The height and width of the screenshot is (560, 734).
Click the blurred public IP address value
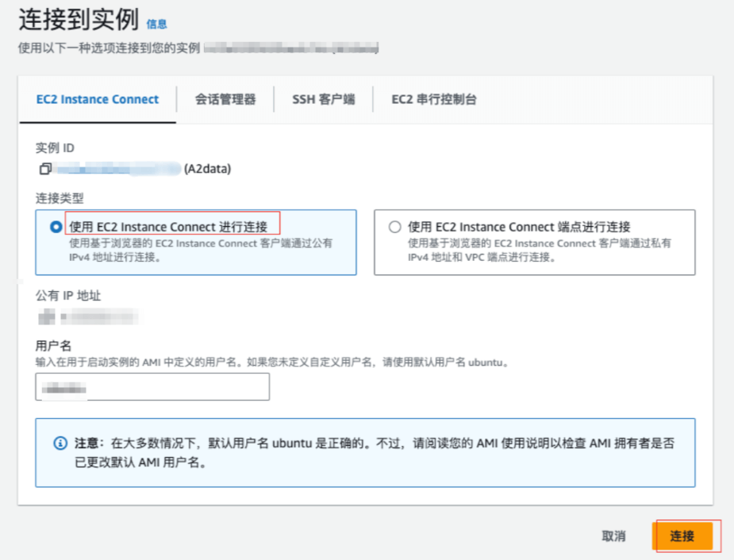pyautogui.click(x=88, y=316)
